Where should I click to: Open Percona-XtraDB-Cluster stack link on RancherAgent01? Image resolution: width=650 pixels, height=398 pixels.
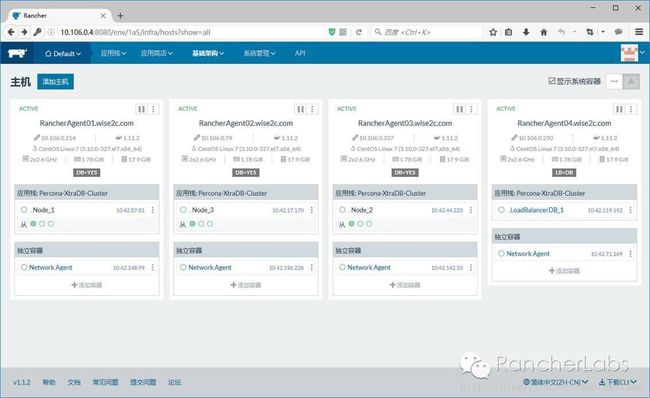pyautogui.click(x=73, y=193)
